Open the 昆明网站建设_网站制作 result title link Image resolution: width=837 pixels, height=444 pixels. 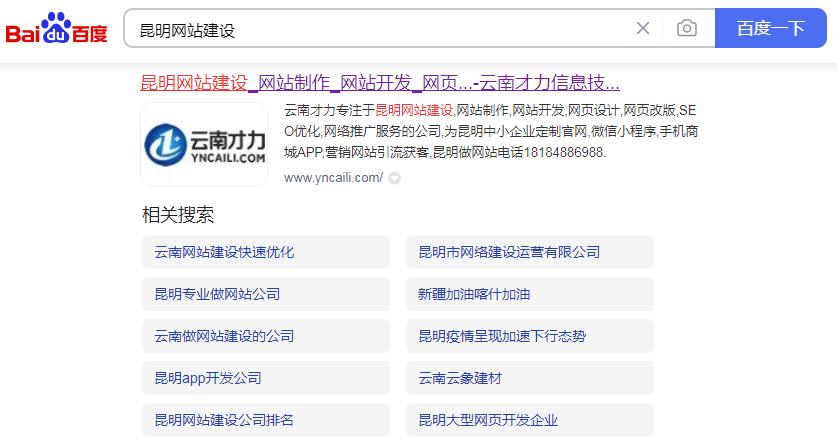[x=380, y=83]
